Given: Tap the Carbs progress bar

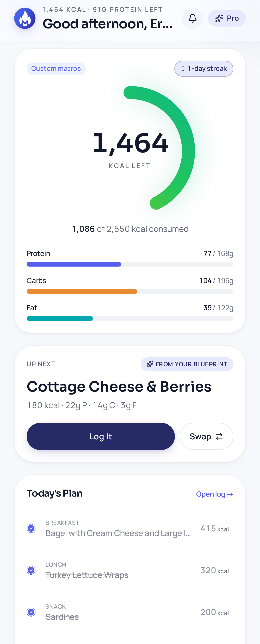Looking at the screenshot, I should click(x=130, y=291).
